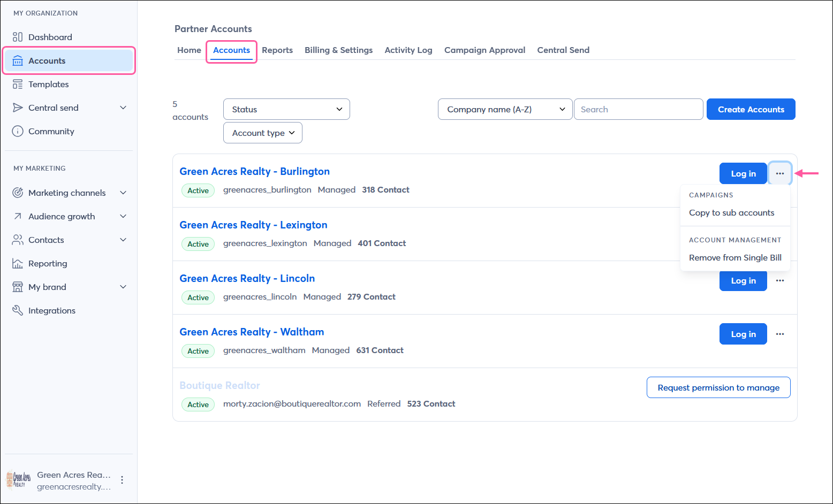Image resolution: width=833 pixels, height=504 pixels.
Task: Click the Templates layout icon
Action: click(x=18, y=84)
